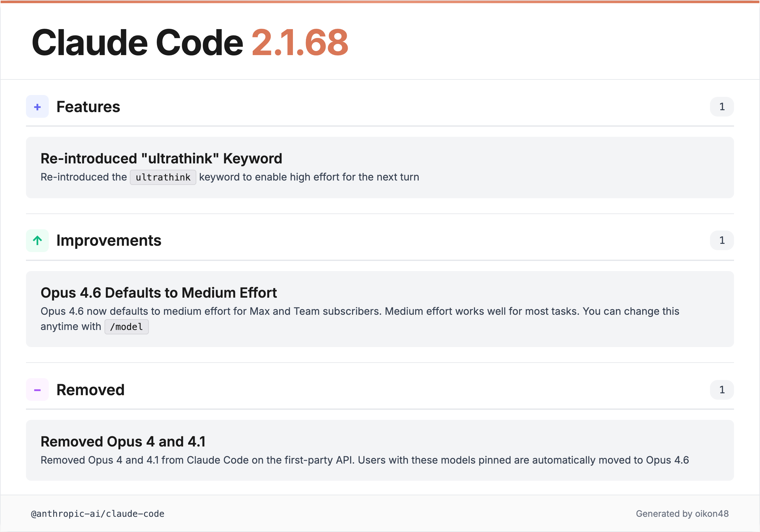The height and width of the screenshot is (532, 760).
Task: Click the purple minus icon beside Removed
Action: pyautogui.click(x=37, y=389)
